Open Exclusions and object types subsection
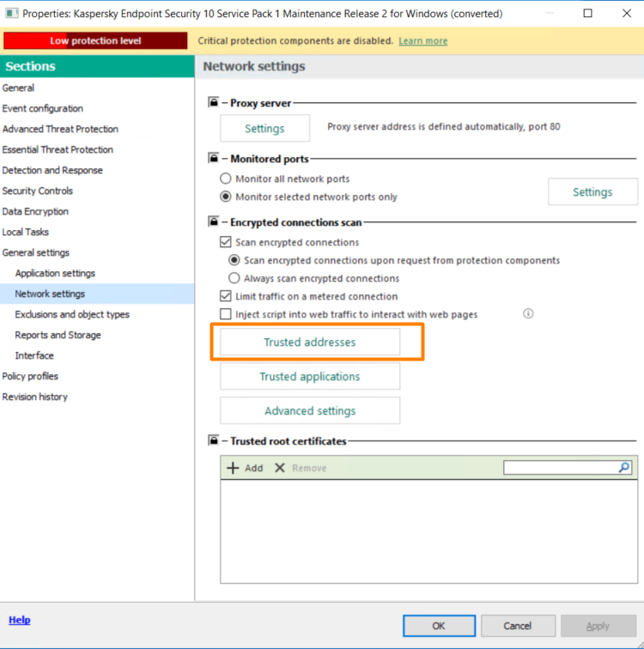644x649 pixels. point(72,314)
